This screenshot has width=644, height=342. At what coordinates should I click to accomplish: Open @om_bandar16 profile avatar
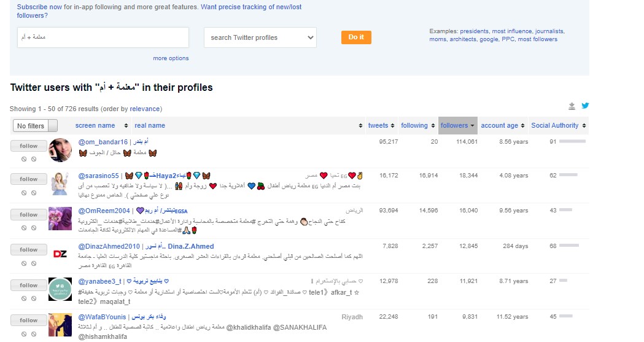point(61,150)
